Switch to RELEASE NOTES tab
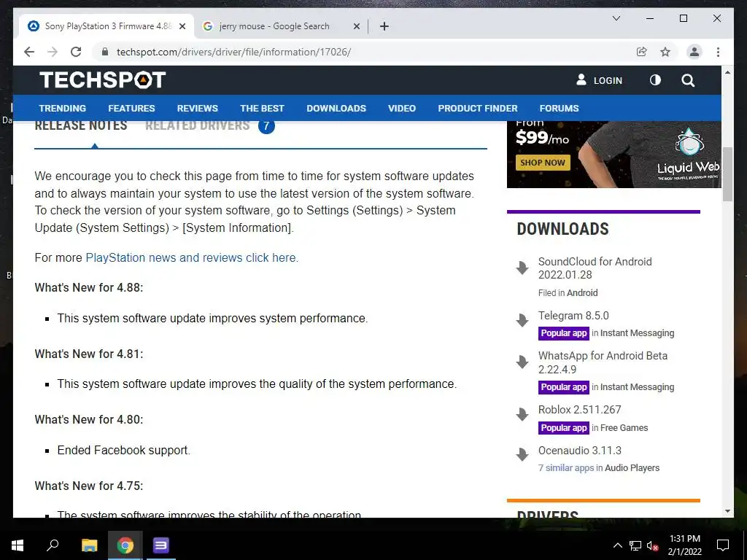The width and height of the screenshot is (747, 560). pos(81,125)
